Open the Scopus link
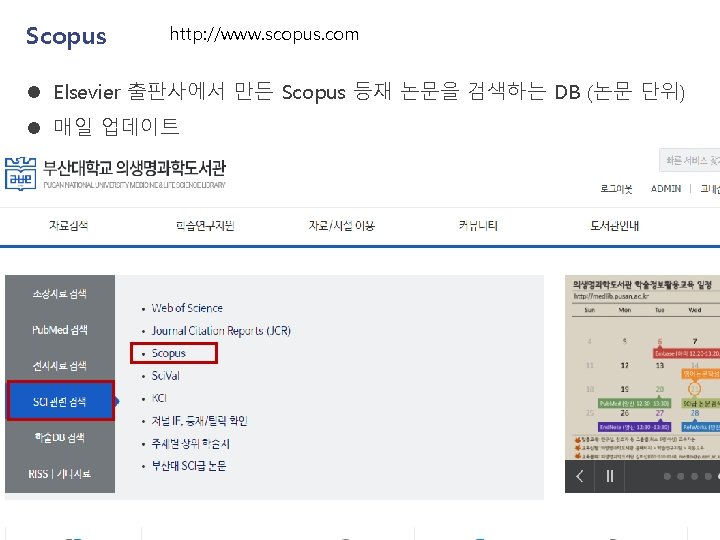720x540 pixels. pyautogui.click(x=169, y=353)
